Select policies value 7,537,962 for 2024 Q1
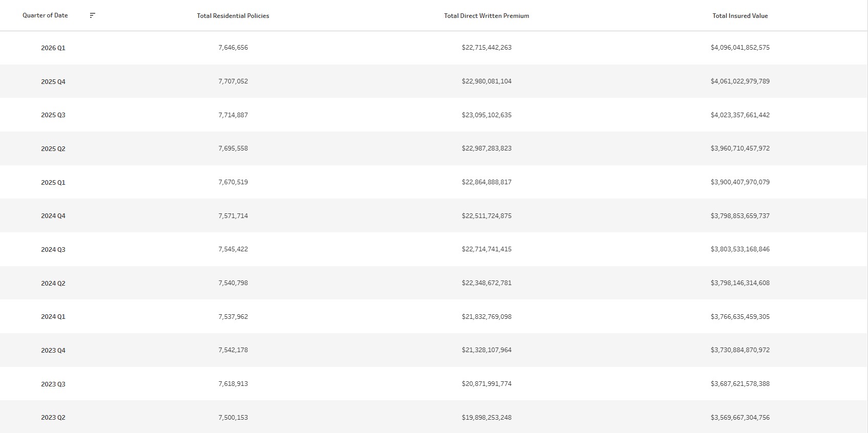 [x=233, y=317]
